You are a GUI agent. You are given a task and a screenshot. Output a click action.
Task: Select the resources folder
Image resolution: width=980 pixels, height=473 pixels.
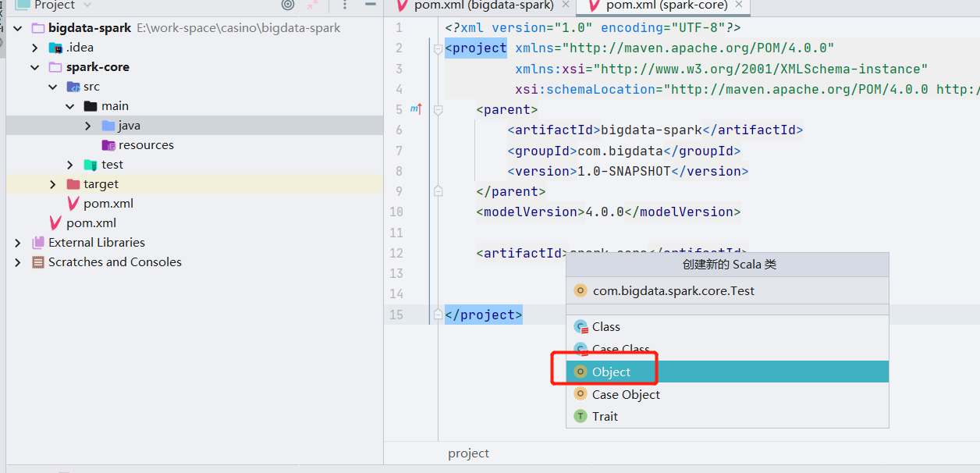[194, 145]
